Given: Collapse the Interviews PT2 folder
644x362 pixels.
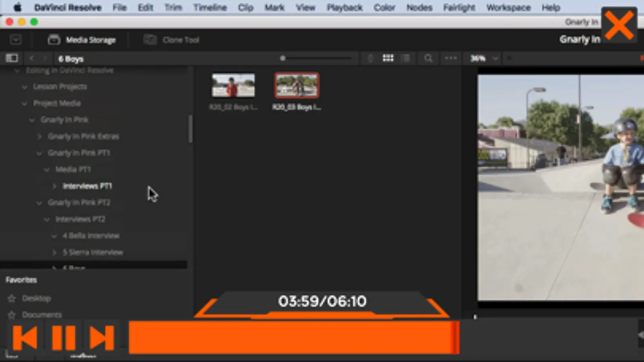Looking at the screenshot, I should pos(47,219).
